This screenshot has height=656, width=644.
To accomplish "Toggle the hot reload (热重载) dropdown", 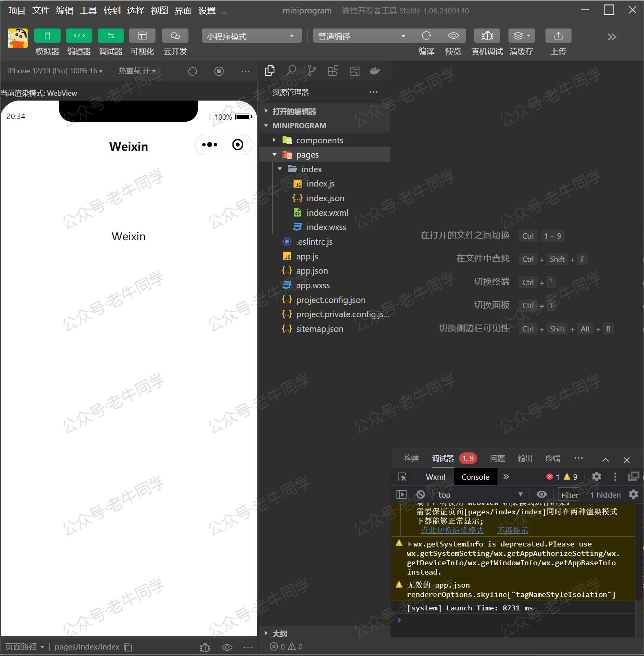I will coord(137,71).
